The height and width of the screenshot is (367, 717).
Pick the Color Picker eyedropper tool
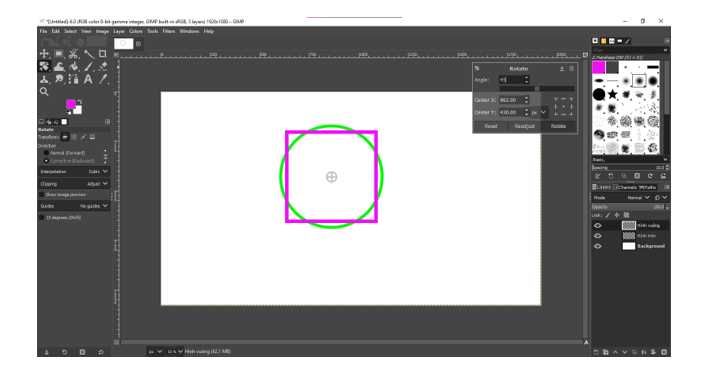click(x=103, y=79)
